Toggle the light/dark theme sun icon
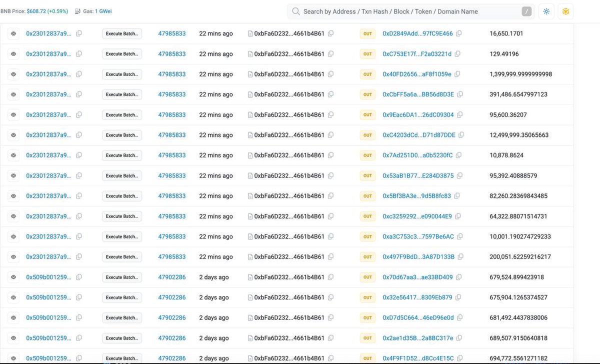600x364 pixels. tap(546, 11)
